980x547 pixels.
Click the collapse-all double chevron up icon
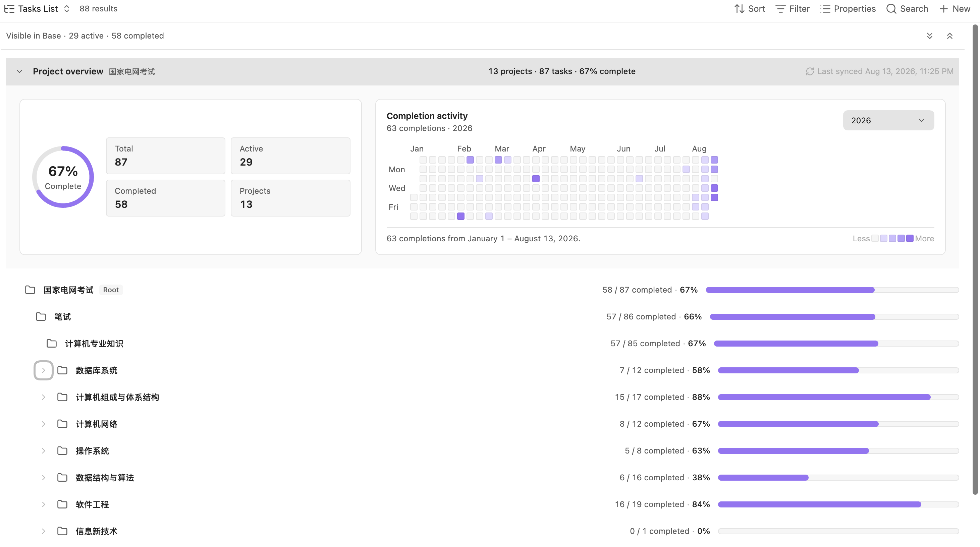tap(949, 36)
